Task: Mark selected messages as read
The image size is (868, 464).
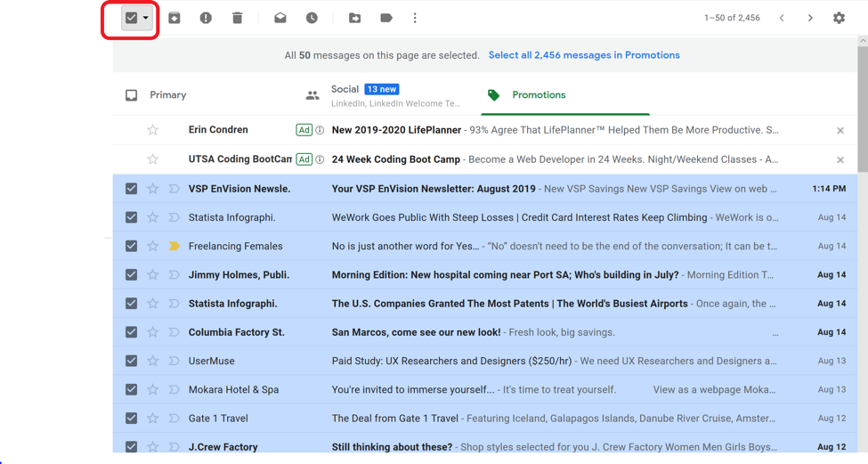Action: pos(280,18)
